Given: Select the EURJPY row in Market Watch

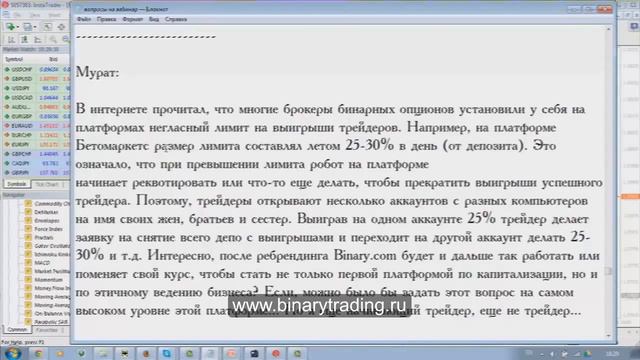Looking at the screenshot, I should tap(36, 144).
